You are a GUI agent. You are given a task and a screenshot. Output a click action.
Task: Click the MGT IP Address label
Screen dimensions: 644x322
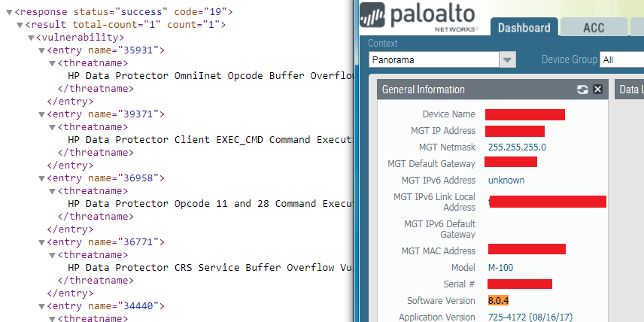point(443,131)
